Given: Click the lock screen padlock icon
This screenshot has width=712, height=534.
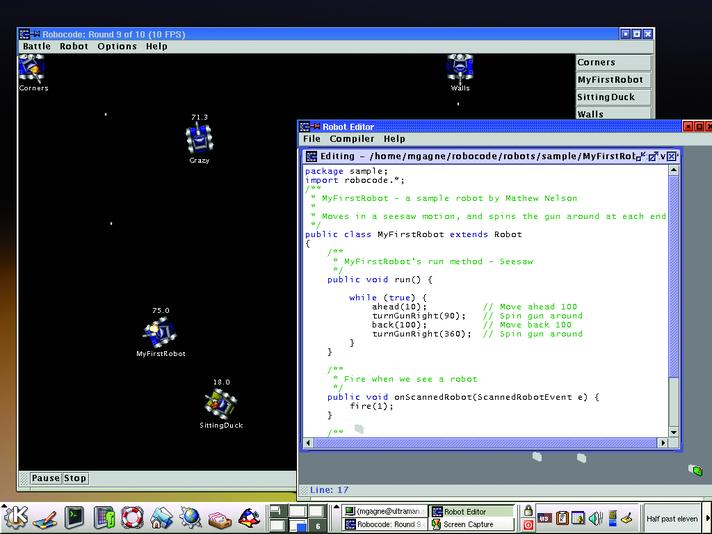Looking at the screenshot, I should (528, 510).
